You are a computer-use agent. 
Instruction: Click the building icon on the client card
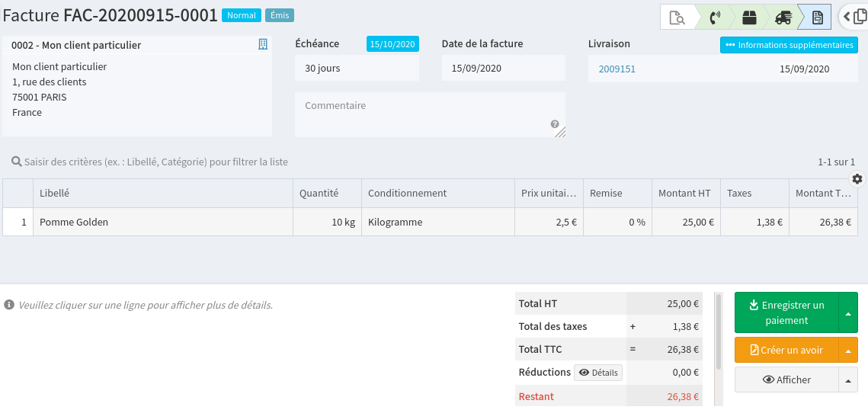[x=263, y=45]
